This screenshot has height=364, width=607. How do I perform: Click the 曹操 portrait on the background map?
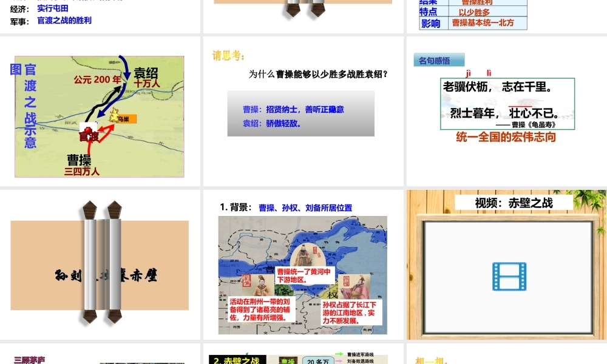click(302, 254)
